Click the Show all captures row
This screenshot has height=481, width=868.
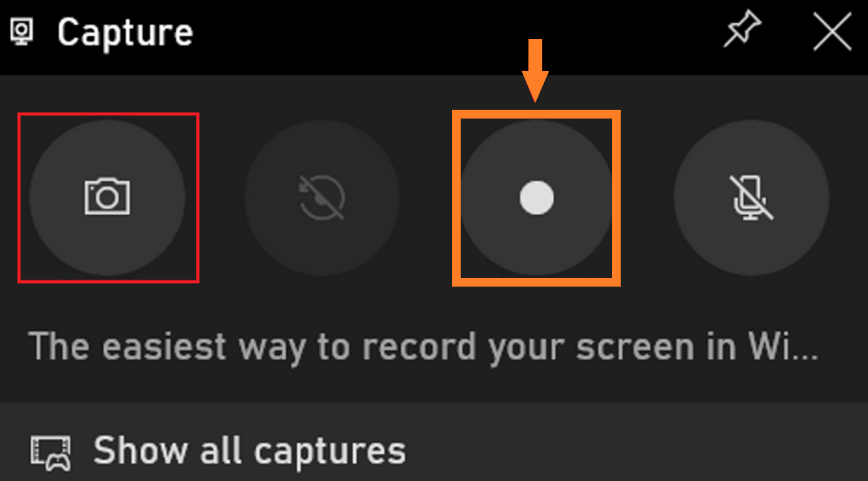(434, 448)
